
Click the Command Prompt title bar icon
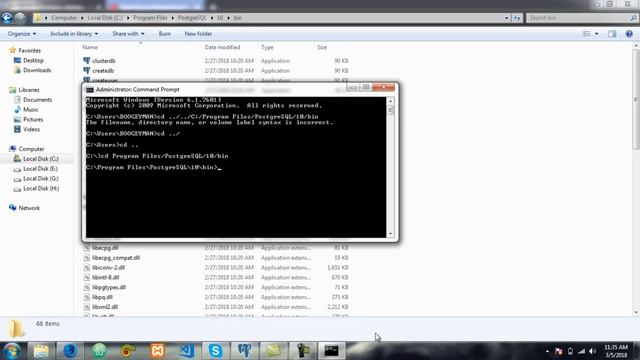point(90,89)
